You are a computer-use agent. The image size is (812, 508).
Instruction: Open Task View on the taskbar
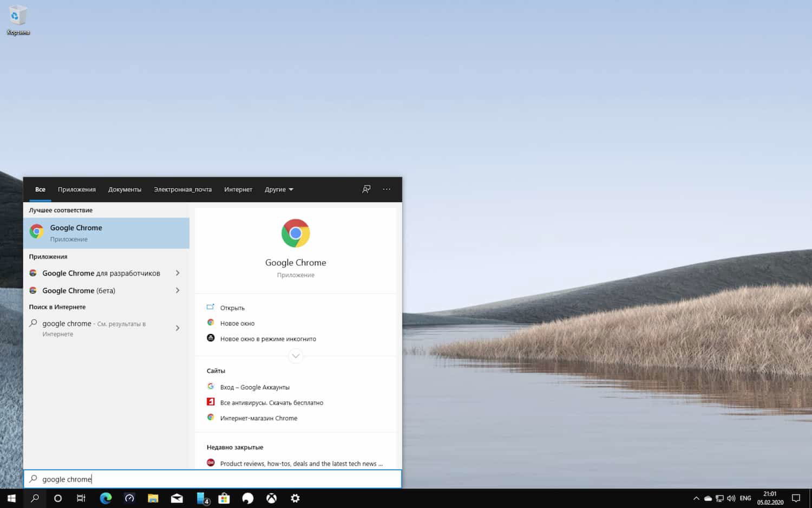pyautogui.click(x=81, y=498)
